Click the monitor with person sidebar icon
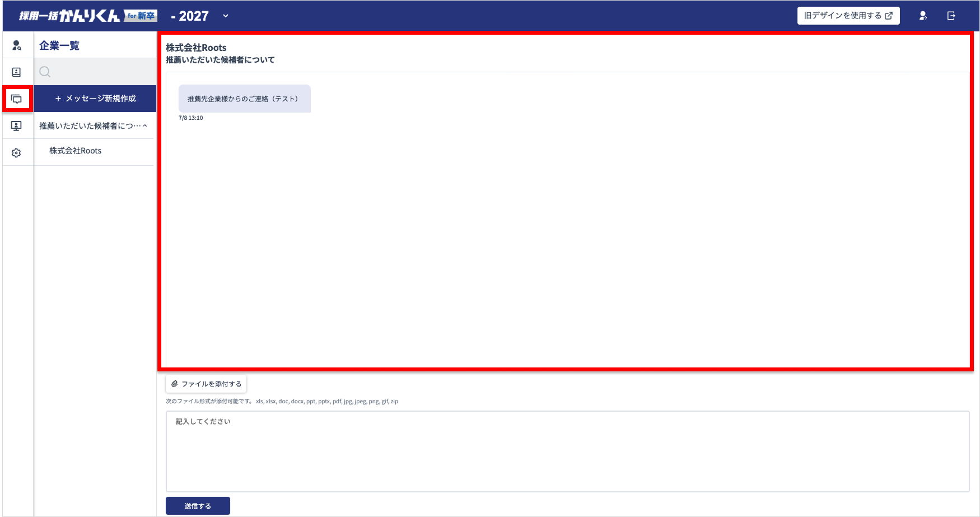Viewport: 980px width, 517px height. point(16,126)
